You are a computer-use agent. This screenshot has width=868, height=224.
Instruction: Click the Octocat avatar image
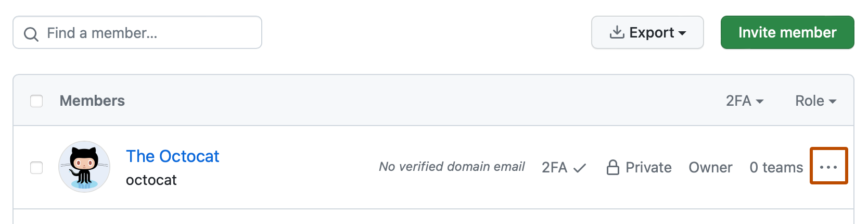pyautogui.click(x=84, y=167)
